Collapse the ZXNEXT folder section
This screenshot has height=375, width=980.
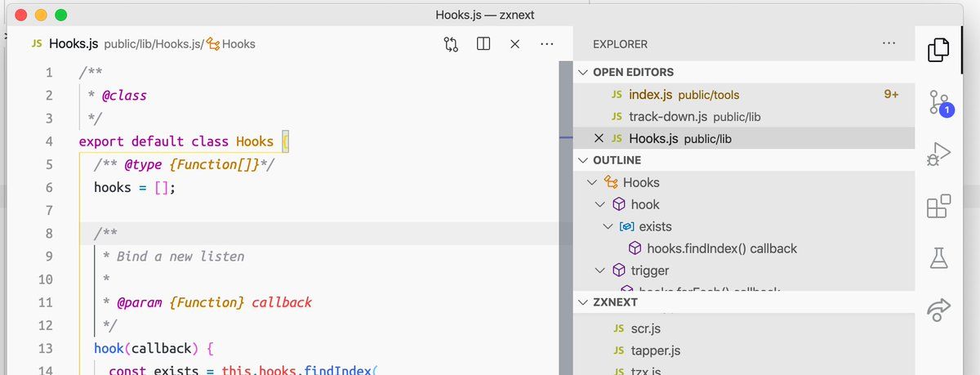point(583,301)
